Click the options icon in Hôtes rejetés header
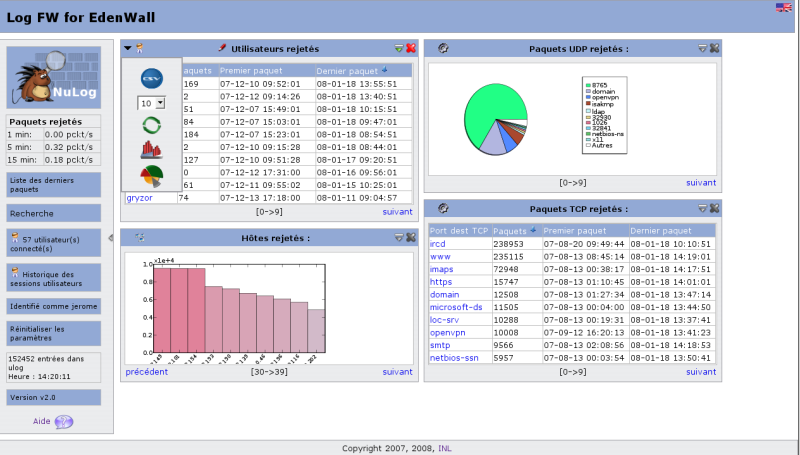Screen dimensions: 800x455 (x=140, y=238)
